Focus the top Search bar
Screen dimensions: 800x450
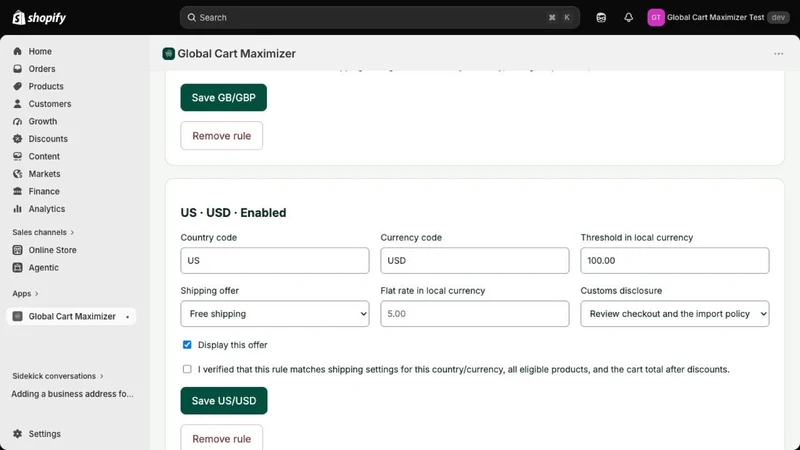380,17
